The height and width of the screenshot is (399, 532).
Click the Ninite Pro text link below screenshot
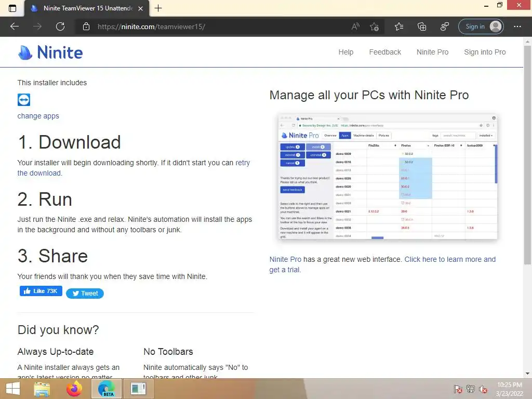tap(285, 259)
